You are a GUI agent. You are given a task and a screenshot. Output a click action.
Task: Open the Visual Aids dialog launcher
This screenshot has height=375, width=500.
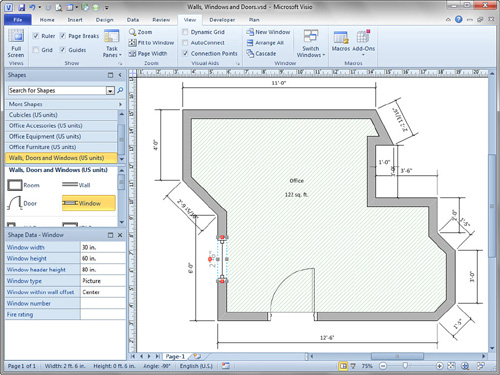click(x=238, y=63)
